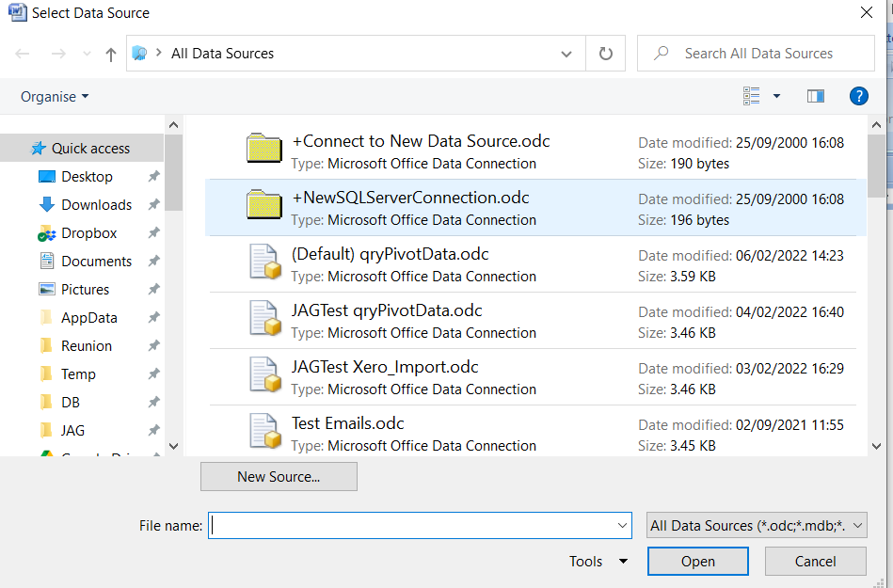The height and width of the screenshot is (588, 893).
Task: Select Quick access in navigation pane
Action: pos(82,149)
